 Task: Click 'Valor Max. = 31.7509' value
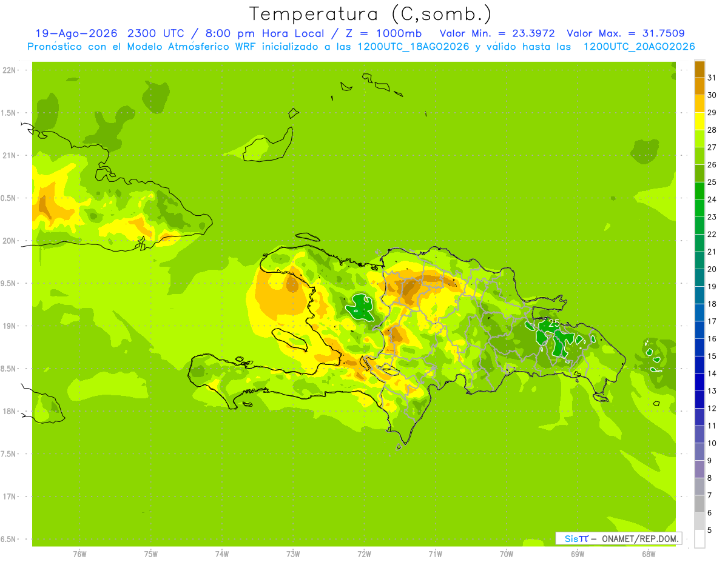pyautogui.click(x=625, y=33)
